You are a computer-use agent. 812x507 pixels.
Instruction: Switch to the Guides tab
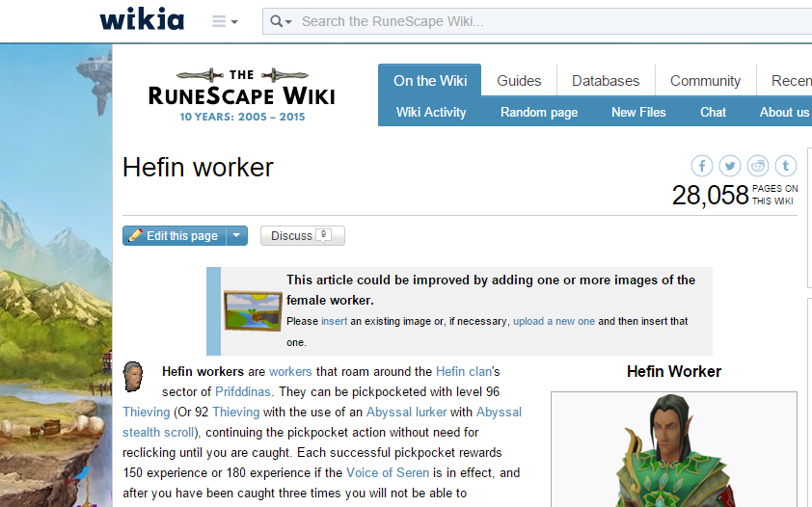pos(519,81)
